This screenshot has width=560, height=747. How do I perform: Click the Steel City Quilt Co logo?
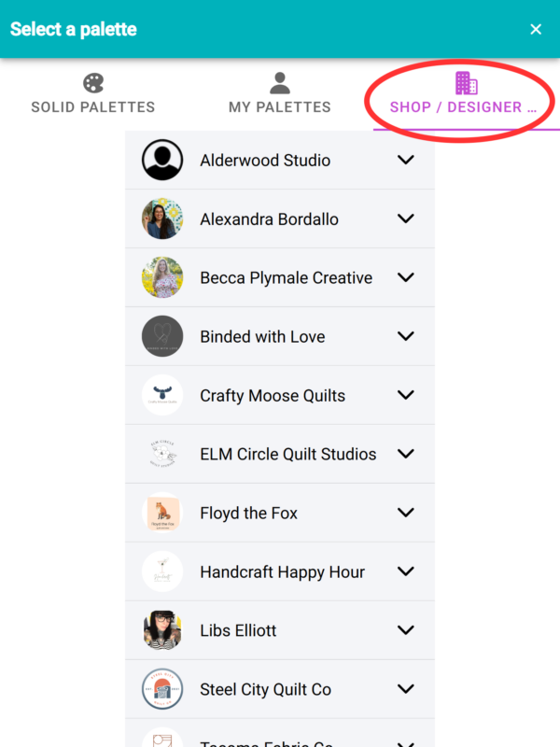162,689
